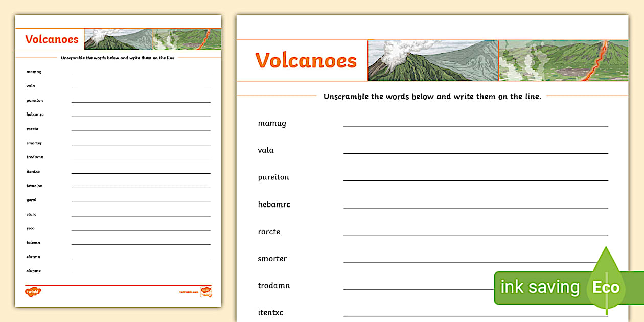Select the scrambled word hebamrc
The width and height of the screenshot is (644, 322).
(273, 204)
